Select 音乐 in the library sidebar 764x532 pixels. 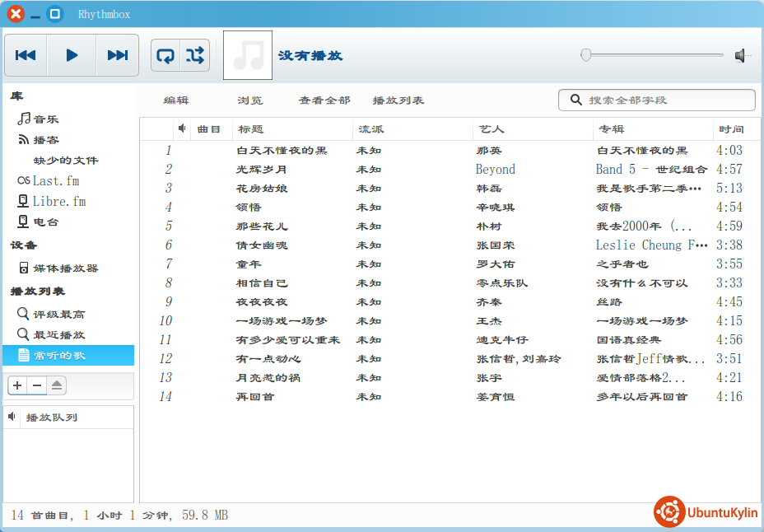pyautogui.click(x=46, y=119)
